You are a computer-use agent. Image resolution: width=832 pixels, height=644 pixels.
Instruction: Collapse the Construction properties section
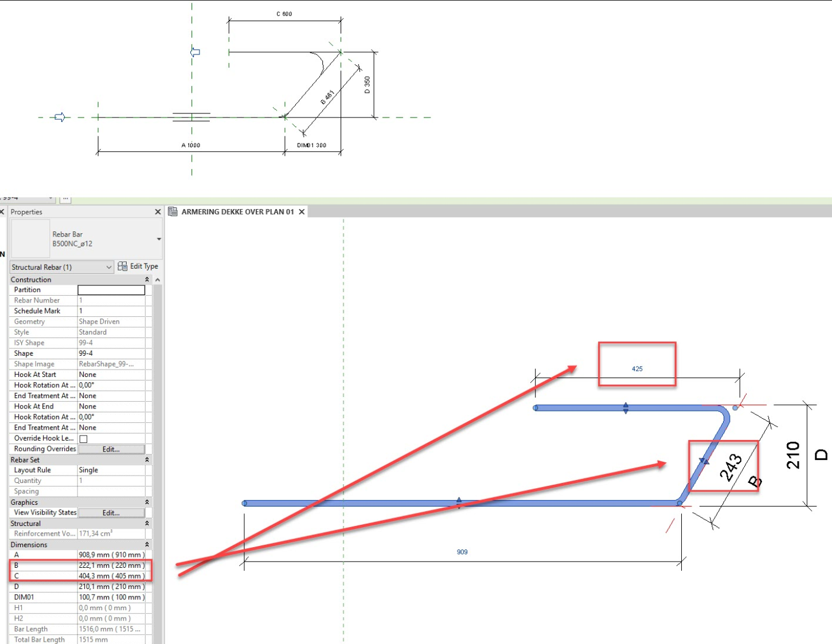pos(147,280)
